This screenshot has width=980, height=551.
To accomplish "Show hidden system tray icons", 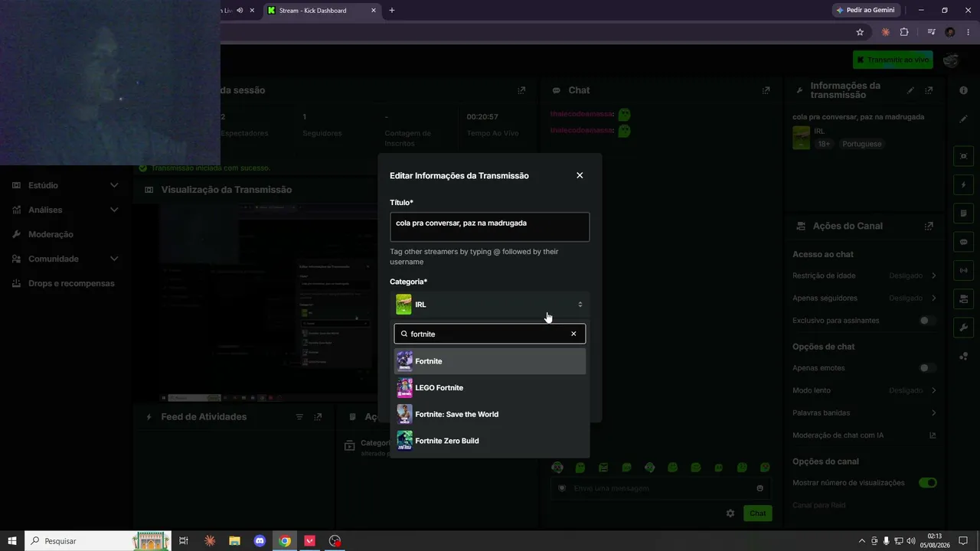I will [861, 541].
